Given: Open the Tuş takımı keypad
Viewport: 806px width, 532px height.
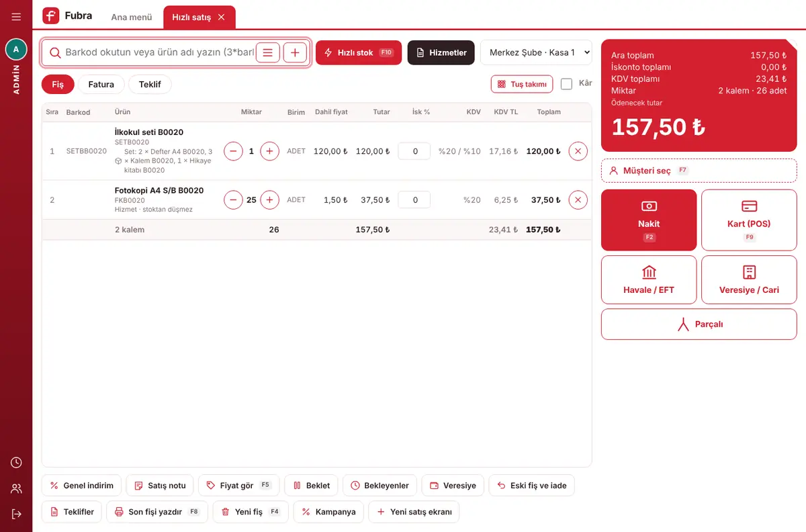Looking at the screenshot, I should pyautogui.click(x=522, y=84).
